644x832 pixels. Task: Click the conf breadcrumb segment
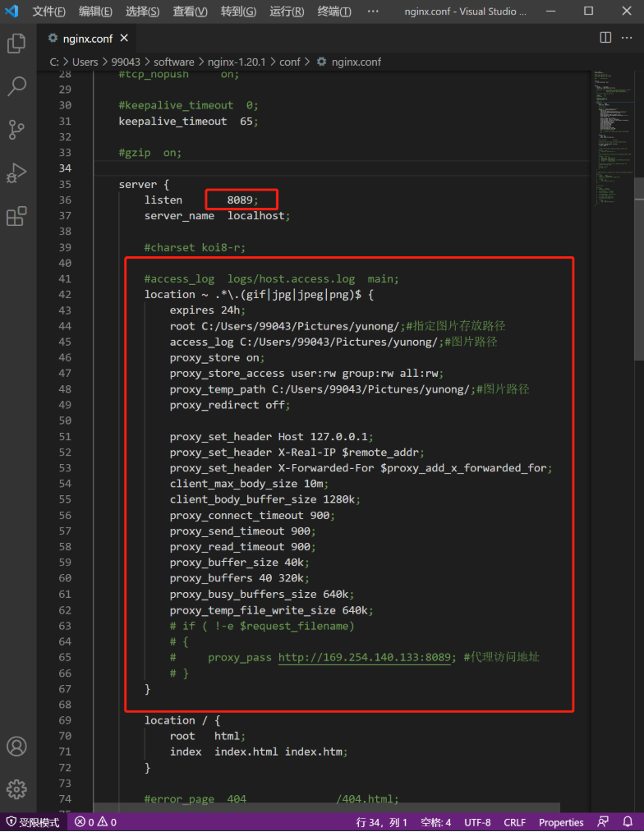coord(290,62)
